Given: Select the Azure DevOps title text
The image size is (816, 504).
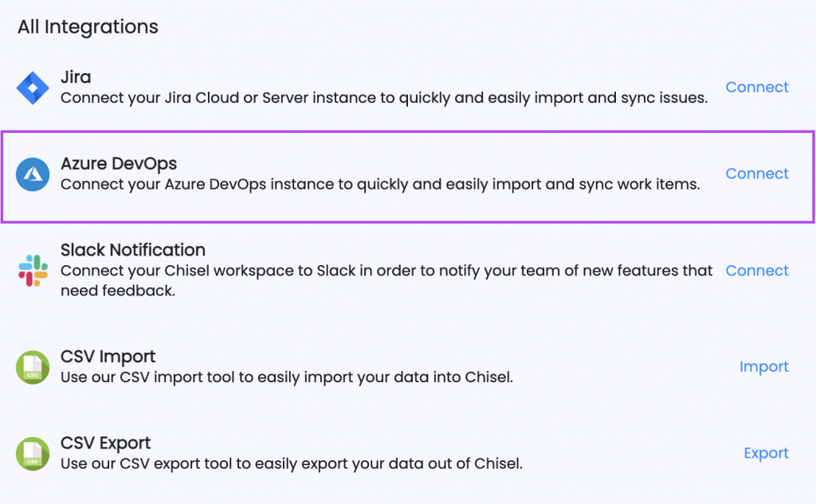Looking at the screenshot, I should pyautogui.click(x=119, y=164).
